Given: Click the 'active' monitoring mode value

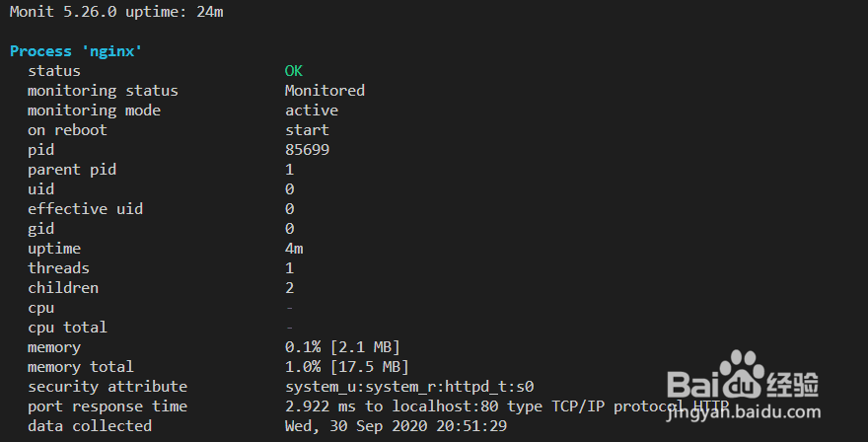Looking at the screenshot, I should pyautogui.click(x=312, y=110).
